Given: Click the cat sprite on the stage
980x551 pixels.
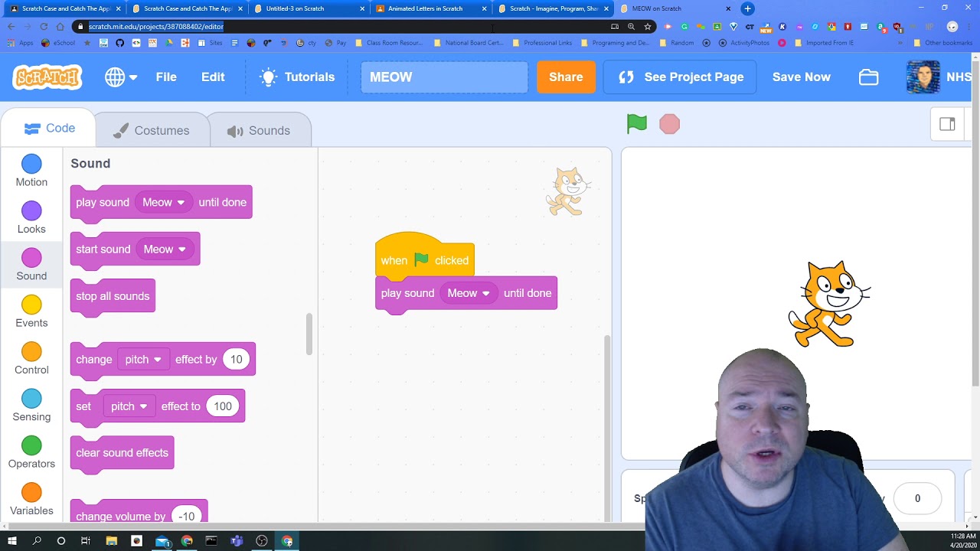Looking at the screenshot, I should [829, 305].
